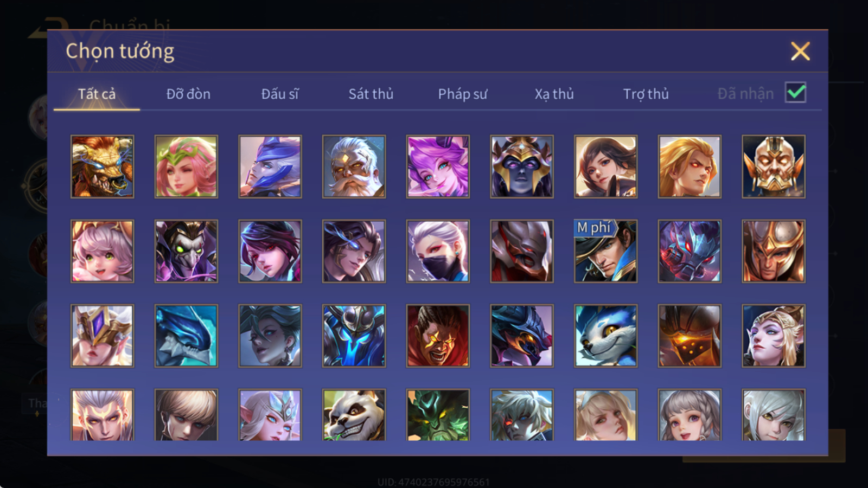Select the 'Đấu sĩ' tab
The image size is (868, 488).
(x=280, y=94)
